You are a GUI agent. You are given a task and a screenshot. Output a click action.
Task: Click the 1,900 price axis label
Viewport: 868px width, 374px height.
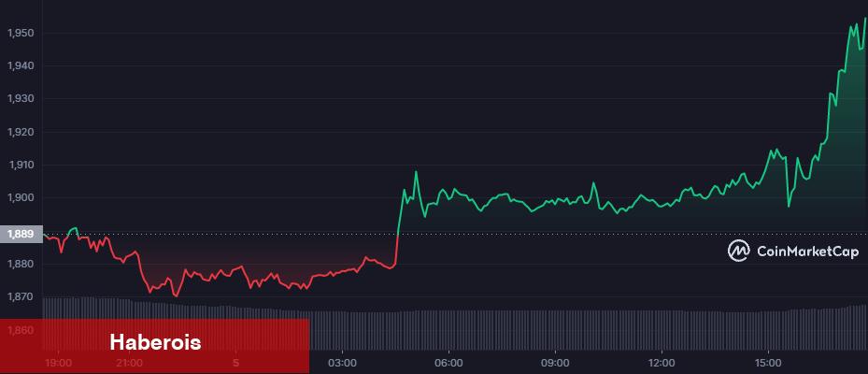pos(21,198)
